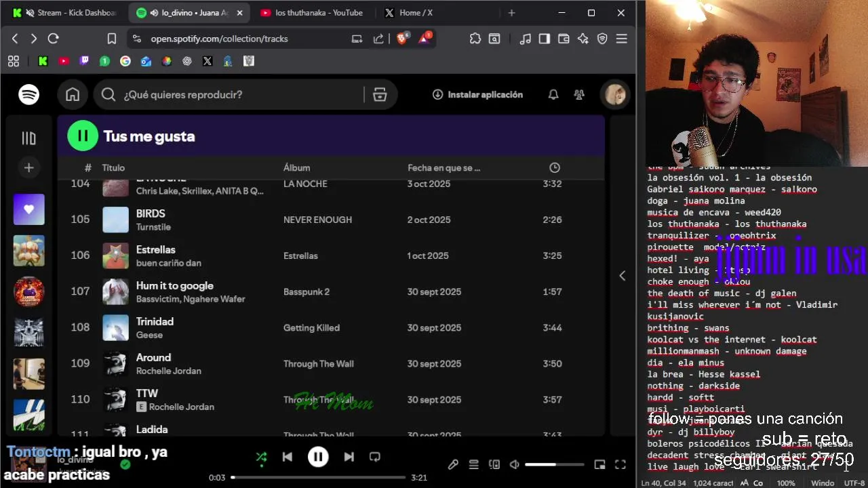The image size is (868, 488).
Task: Enter full screen player mode
Action: [x=620, y=464]
